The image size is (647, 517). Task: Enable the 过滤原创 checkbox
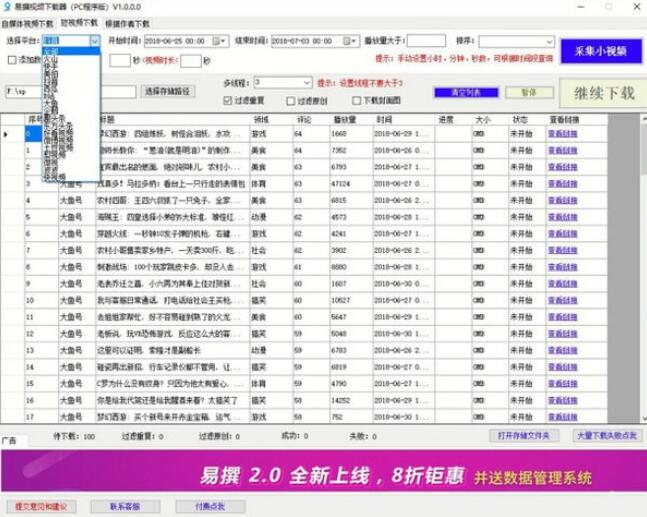(291, 101)
